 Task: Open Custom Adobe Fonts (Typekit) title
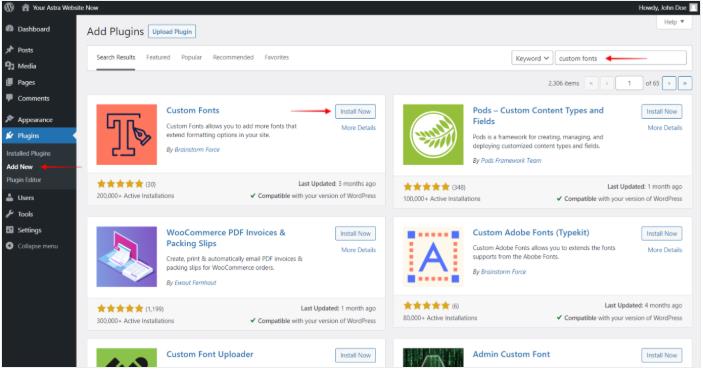point(531,232)
